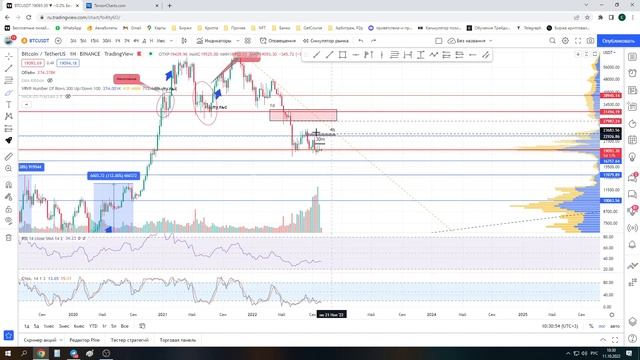Open favorites star in left toolbar
Viewport: 640px width, 360px height.
(9, 335)
